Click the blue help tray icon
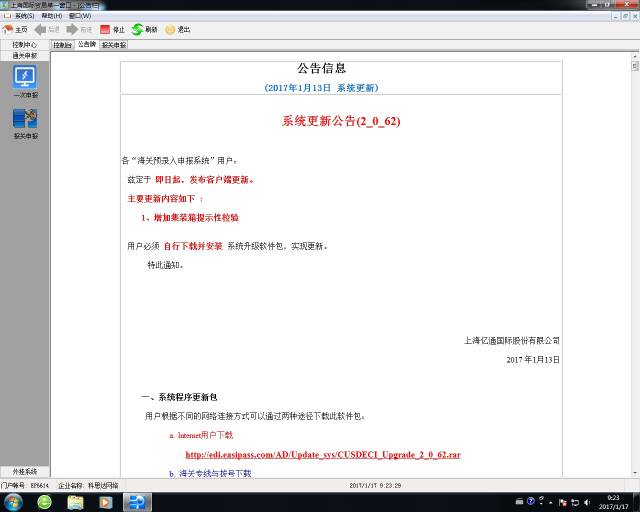Screen dimensions: 640x512 pos(531,501)
